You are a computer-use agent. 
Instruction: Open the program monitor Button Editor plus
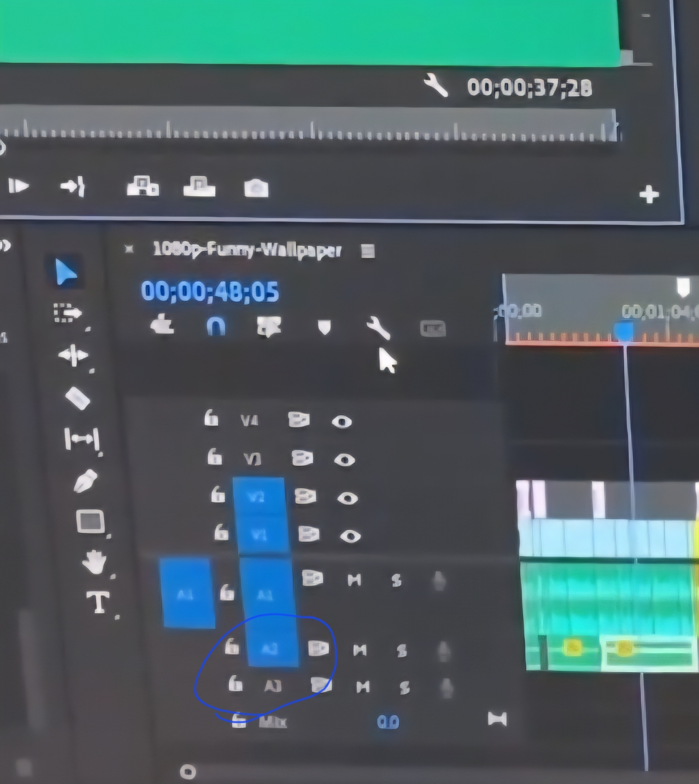click(649, 194)
